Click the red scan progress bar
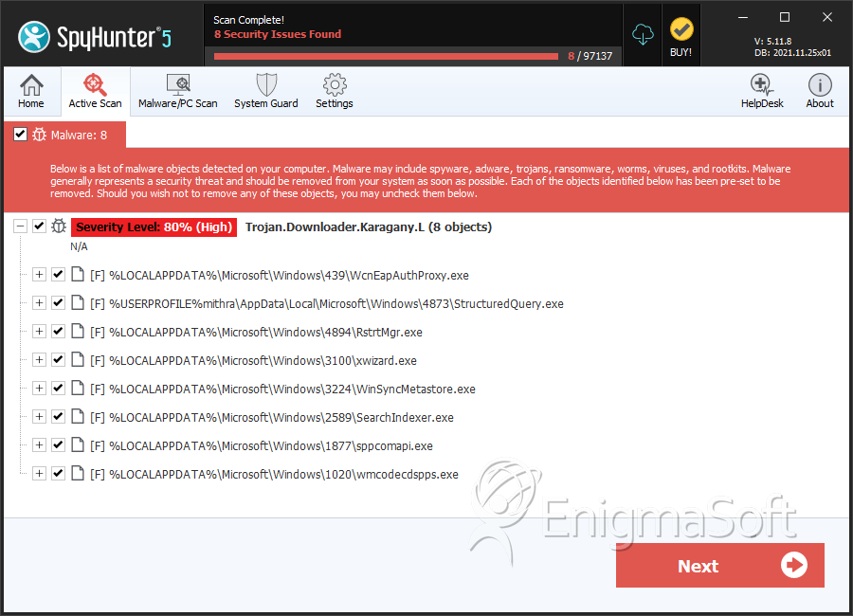 coord(386,56)
